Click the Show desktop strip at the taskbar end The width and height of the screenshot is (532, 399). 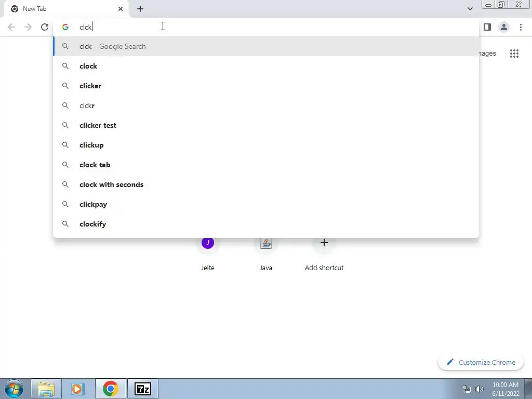528,389
